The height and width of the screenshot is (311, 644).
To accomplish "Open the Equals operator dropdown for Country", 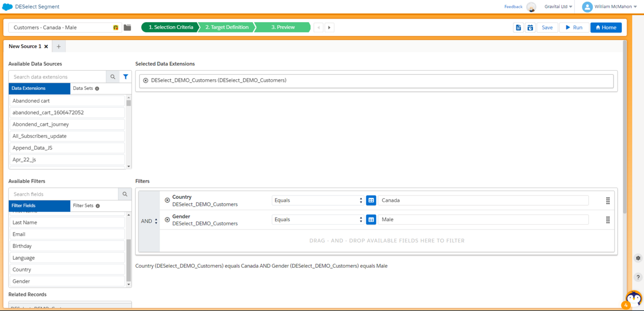I will (x=317, y=200).
